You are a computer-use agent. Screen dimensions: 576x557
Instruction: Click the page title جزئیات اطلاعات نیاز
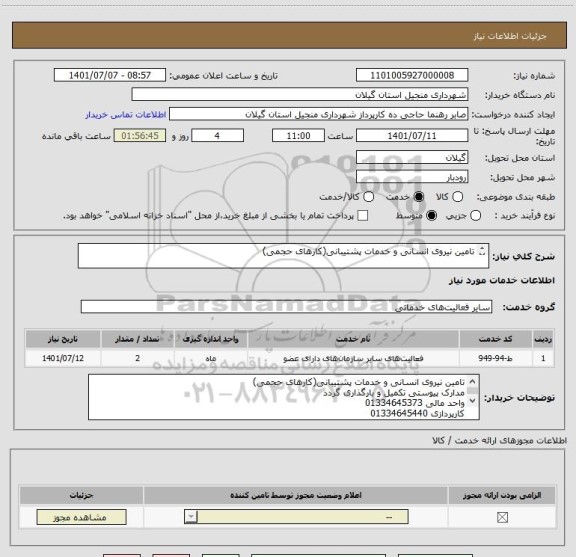[510, 36]
